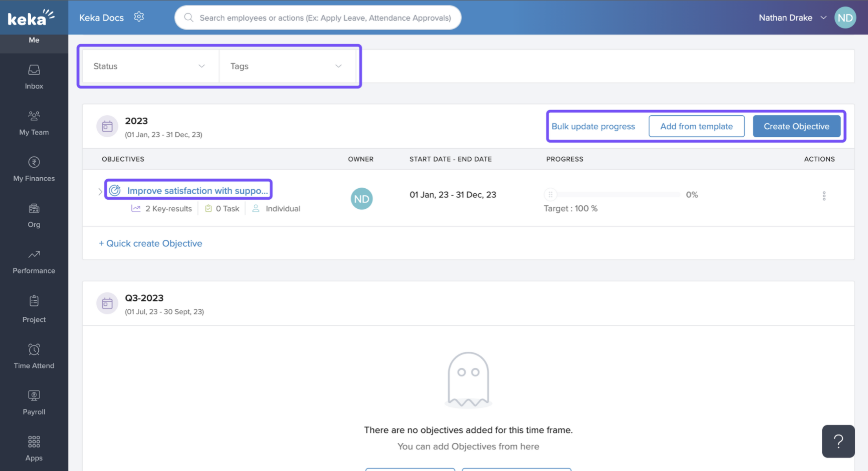868x471 pixels.
Task: Navigate to the Org section
Action: coord(34,215)
